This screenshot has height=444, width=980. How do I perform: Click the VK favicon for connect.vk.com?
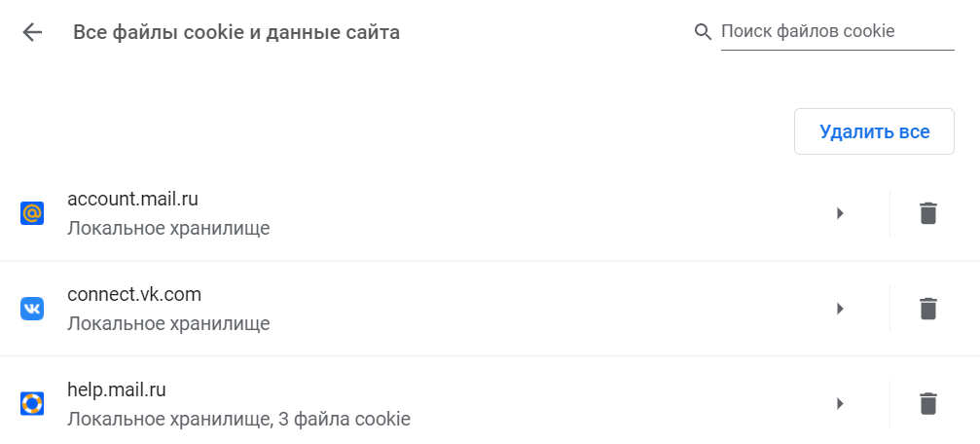32,309
